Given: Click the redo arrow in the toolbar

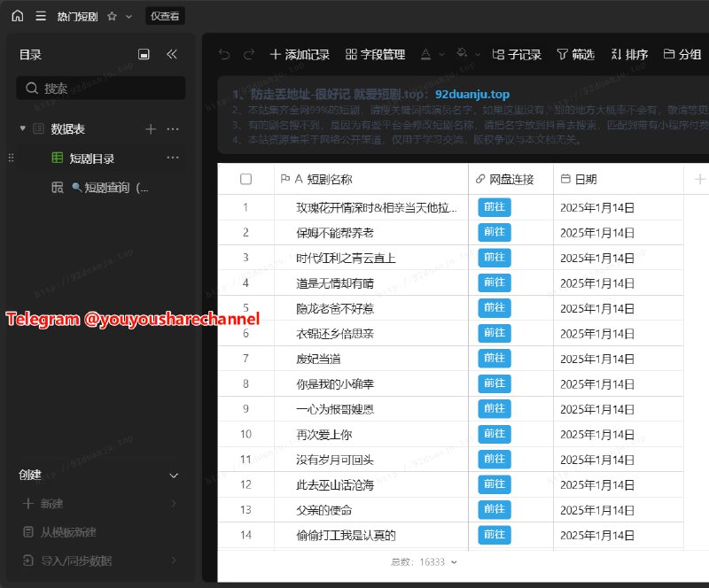Looking at the screenshot, I should (245, 54).
